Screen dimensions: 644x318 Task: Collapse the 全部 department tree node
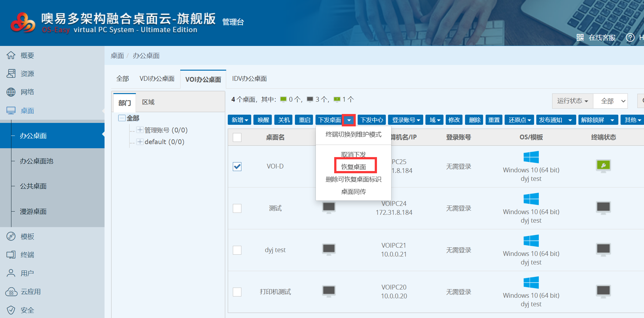pos(122,118)
